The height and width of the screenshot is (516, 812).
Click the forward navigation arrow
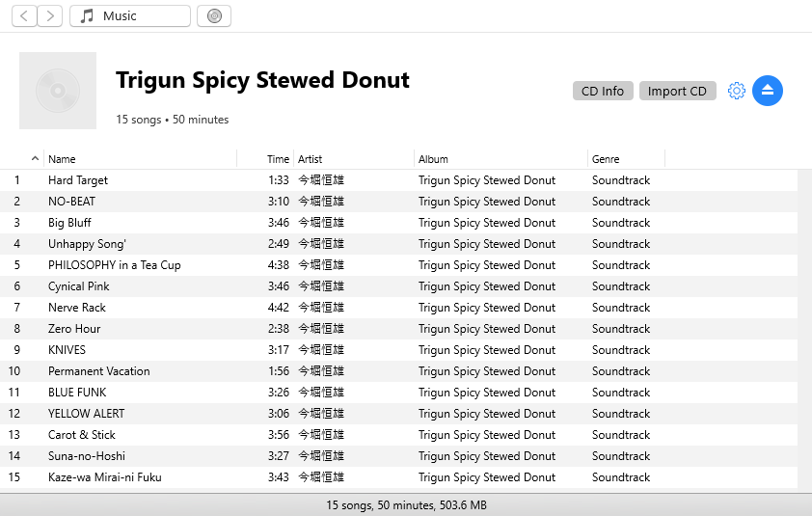(x=50, y=15)
